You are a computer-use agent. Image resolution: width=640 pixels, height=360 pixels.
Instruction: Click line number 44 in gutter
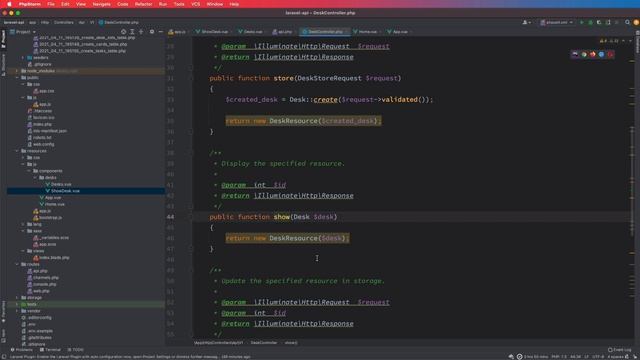pos(170,217)
